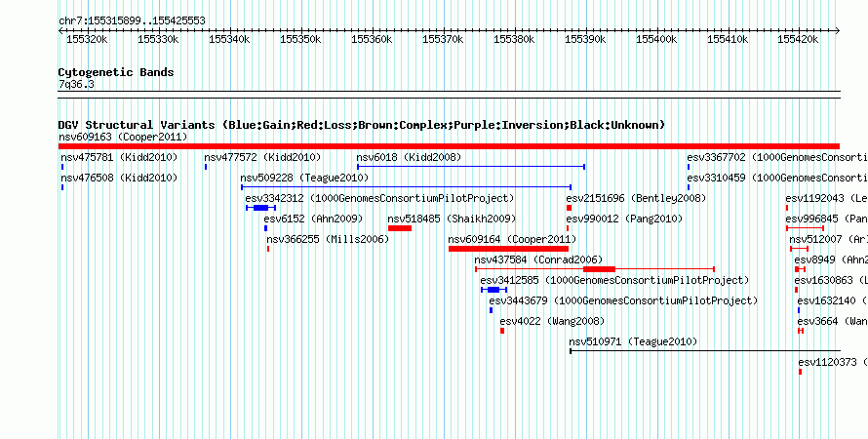Viewport: 868px width, 439px height.
Task: Open the nsv475781 (Kidd2010) variant
Action: coord(119,157)
